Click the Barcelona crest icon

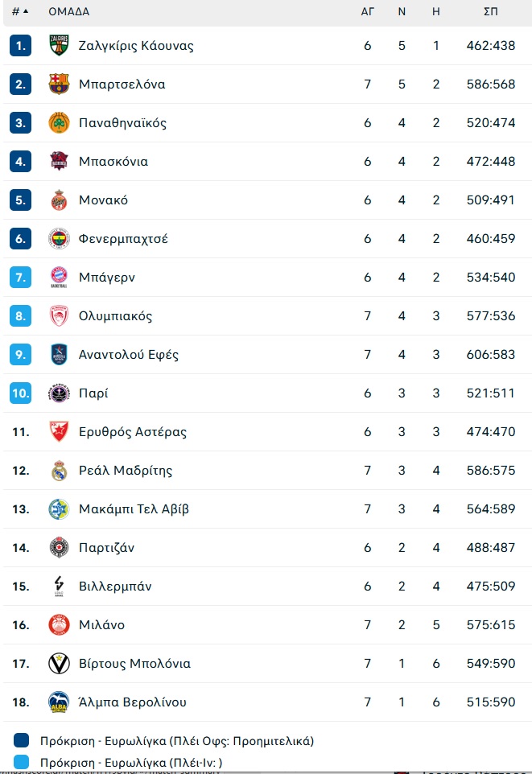click(59, 84)
